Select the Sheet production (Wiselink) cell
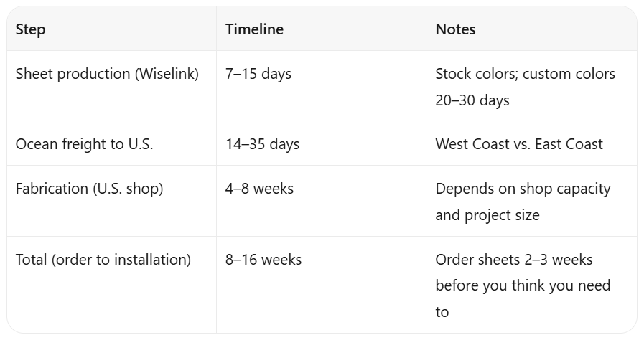Image resolution: width=644 pixels, height=340 pixels. pos(112,86)
